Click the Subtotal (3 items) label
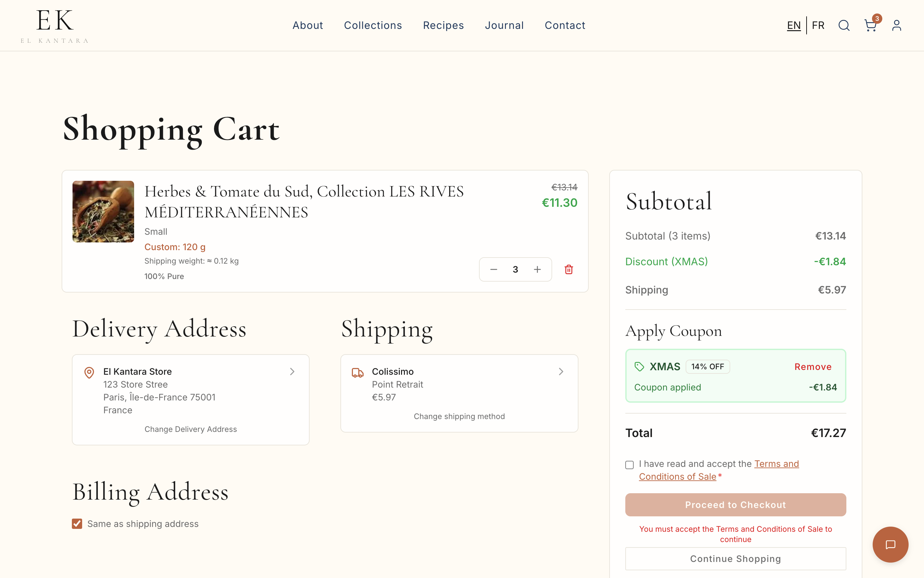Screen dimensions: 924x578 668,236
